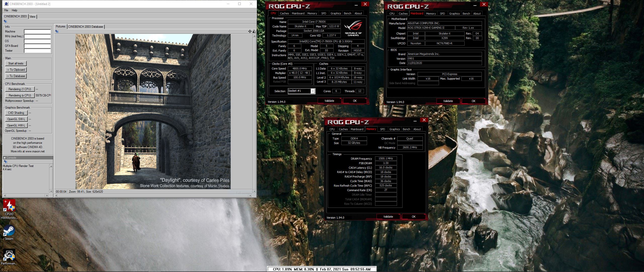Click the Intel Core i7 7800X name field
This screenshot has height=272, width=644.
click(x=314, y=22)
